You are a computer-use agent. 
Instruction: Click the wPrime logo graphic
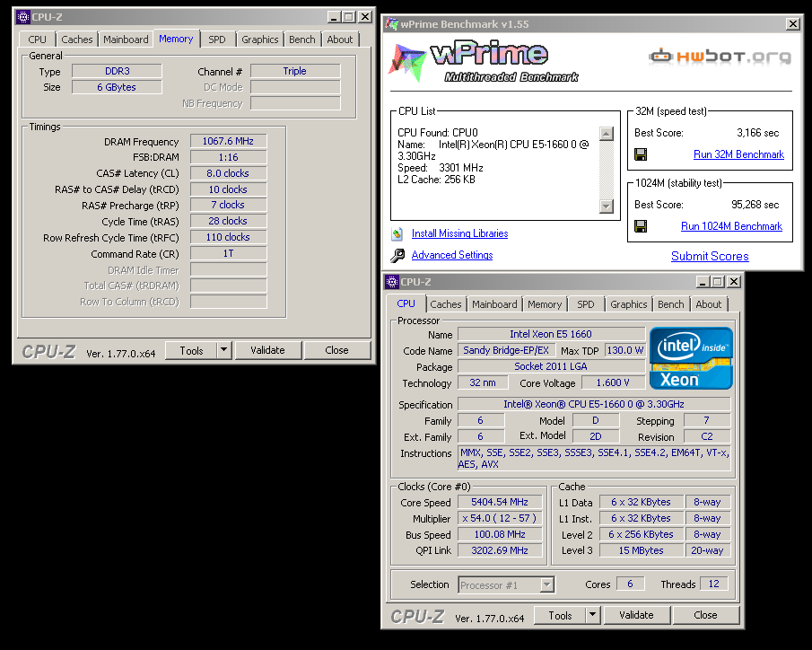(x=485, y=61)
